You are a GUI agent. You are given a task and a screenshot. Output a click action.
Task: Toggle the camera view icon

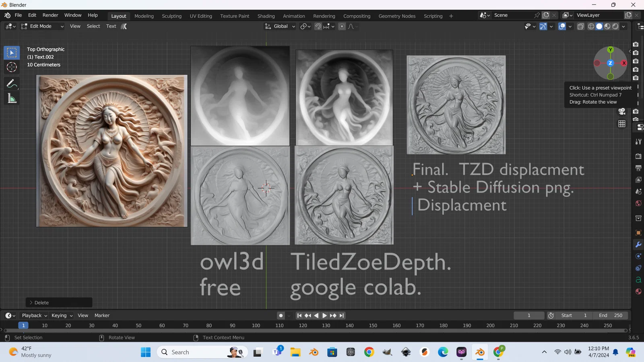pyautogui.click(x=622, y=111)
